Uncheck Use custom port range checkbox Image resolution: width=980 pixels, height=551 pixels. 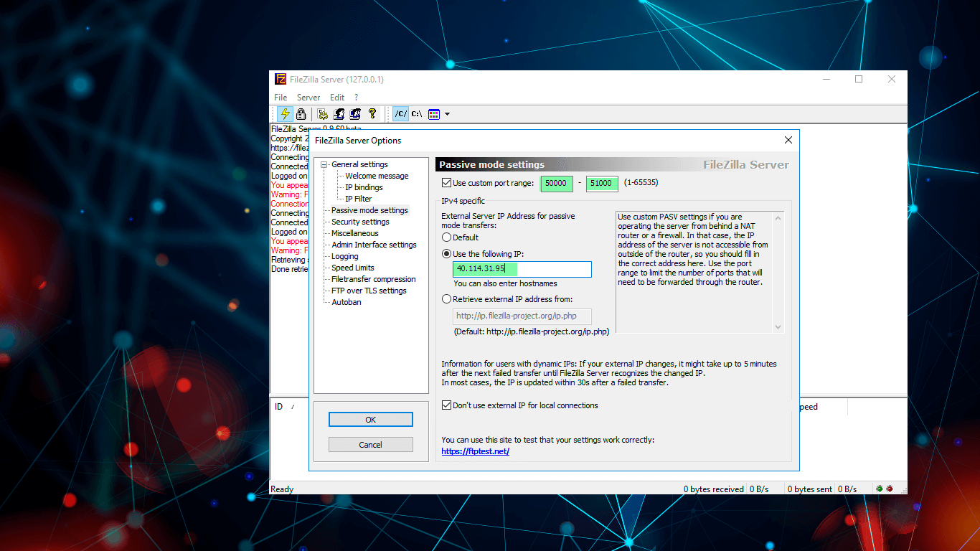tap(447, 183)
